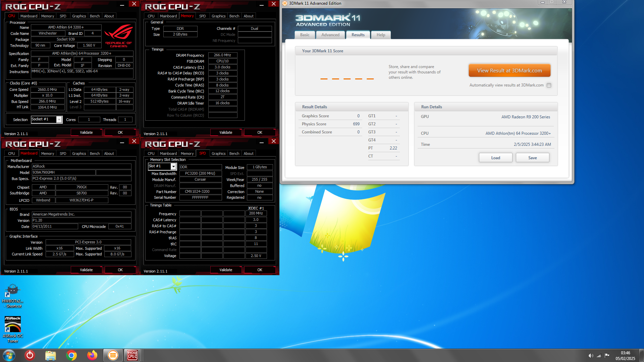Click Validate in the CPU-Z SPD window
The height and width of the screenshot is (362, 644).
(x=226, y=270)
